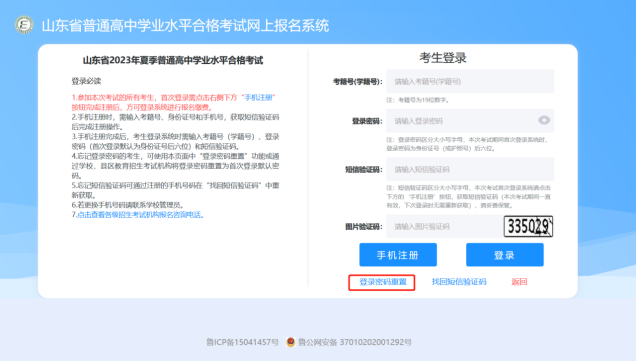Click the 考生登录 heading
The image size is (637, 362).
point(443,58)
